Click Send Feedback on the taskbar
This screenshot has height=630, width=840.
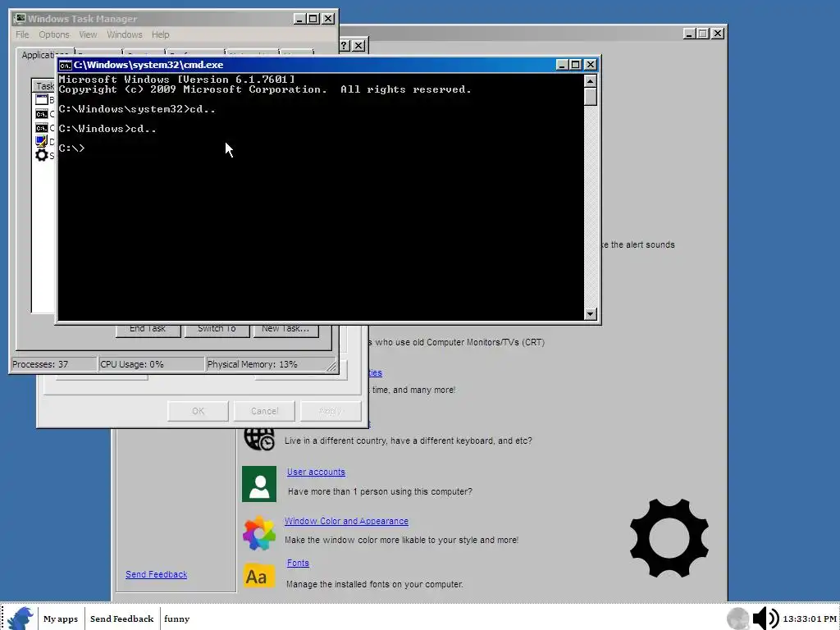point(121,619)
